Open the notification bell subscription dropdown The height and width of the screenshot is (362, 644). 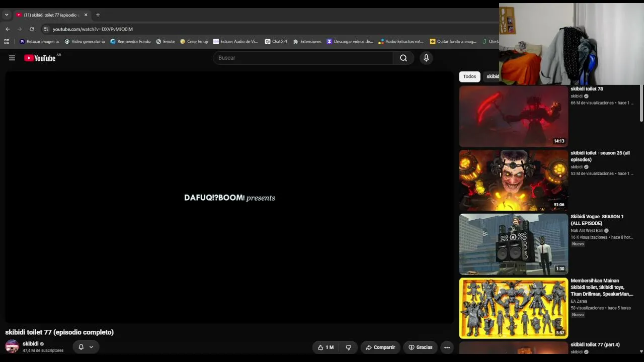86,347
